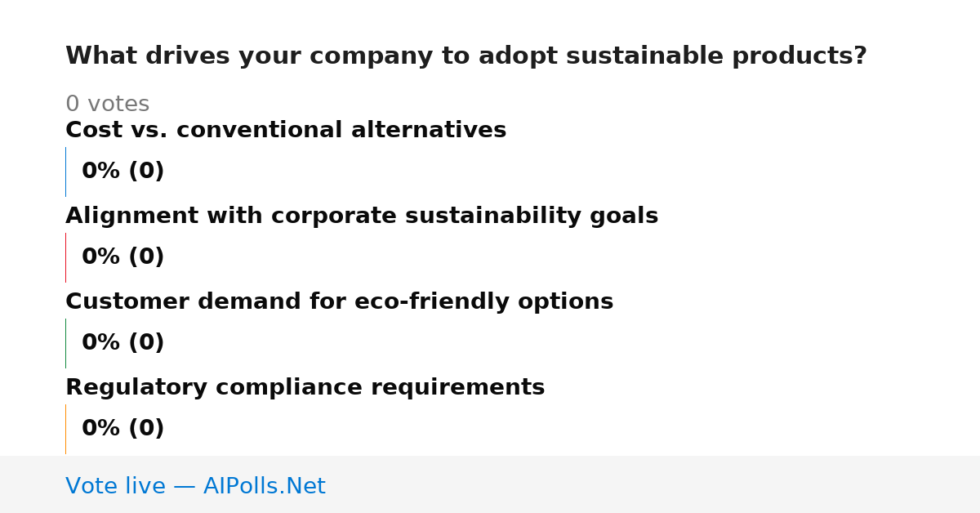Viewport: 980px width, 513px height.
Task: Choose Customer demand for eco-friendly options
Action: (339, 302)
